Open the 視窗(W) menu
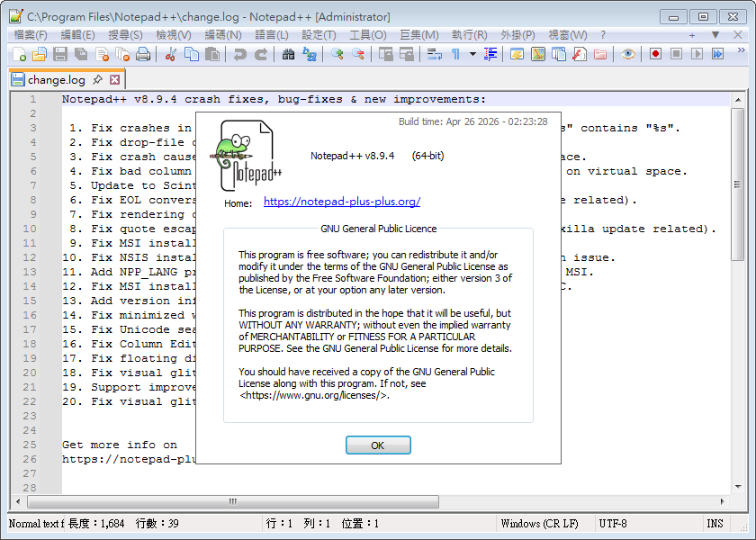756x540 pixels. click(x=568, y=35)
